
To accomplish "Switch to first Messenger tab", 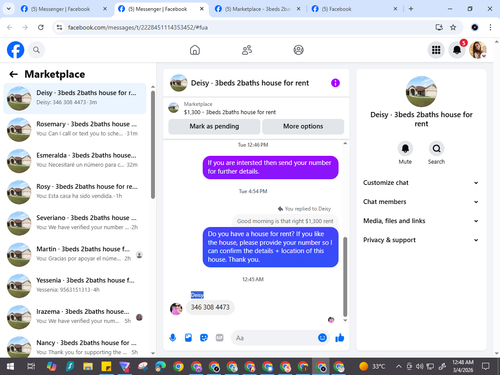I will pyautogui.click(x=63, y=9).
